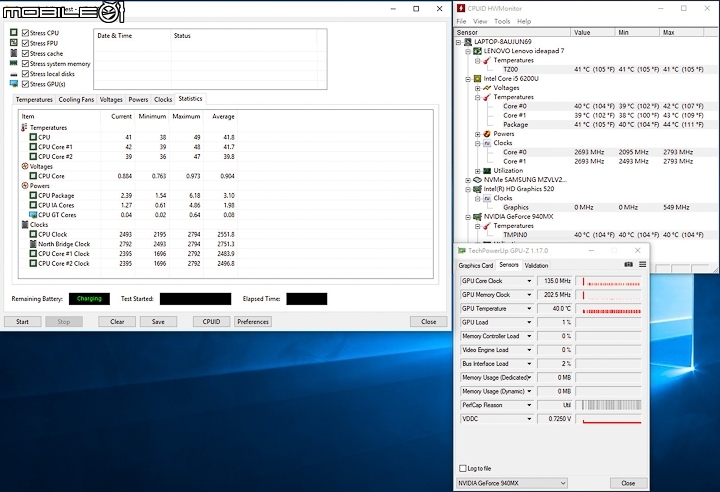Viewport: 720px width, 492px height.
Task: Open the PerfCap Reason dropdown
Action: tap(529, 405)
